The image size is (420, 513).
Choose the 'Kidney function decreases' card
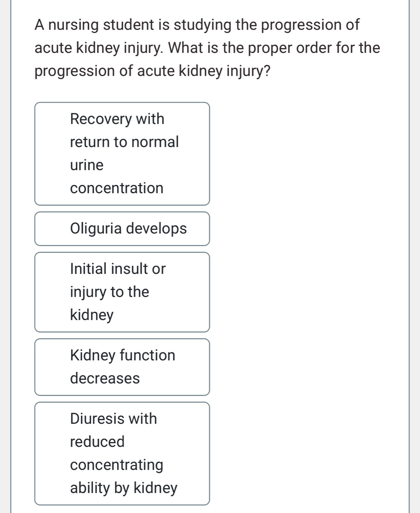click(122, 367)
